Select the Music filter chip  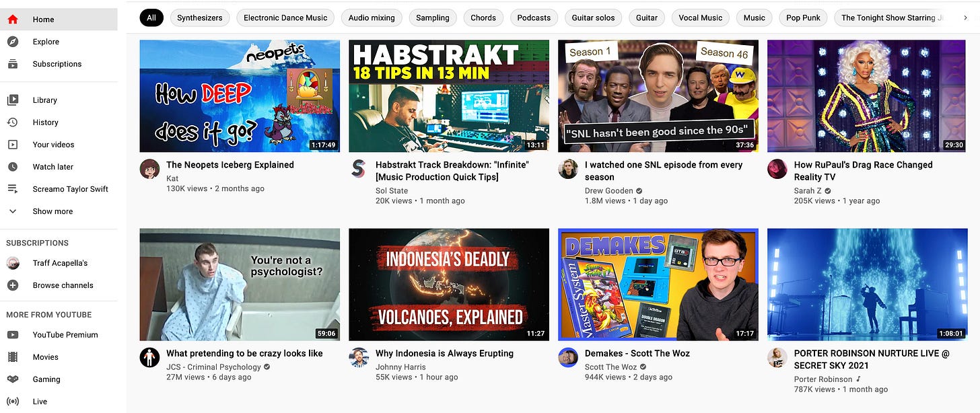pos(754,18)
